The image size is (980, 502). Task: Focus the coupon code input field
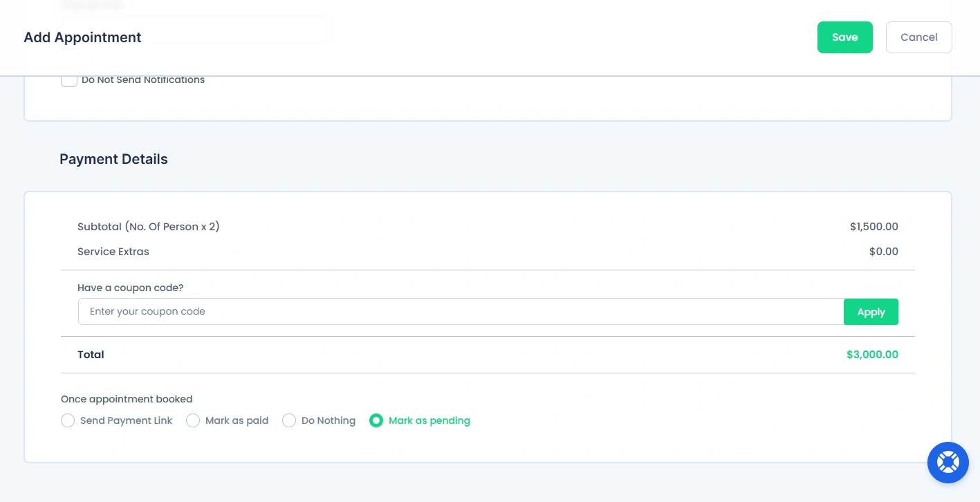(x=461, y=312)
